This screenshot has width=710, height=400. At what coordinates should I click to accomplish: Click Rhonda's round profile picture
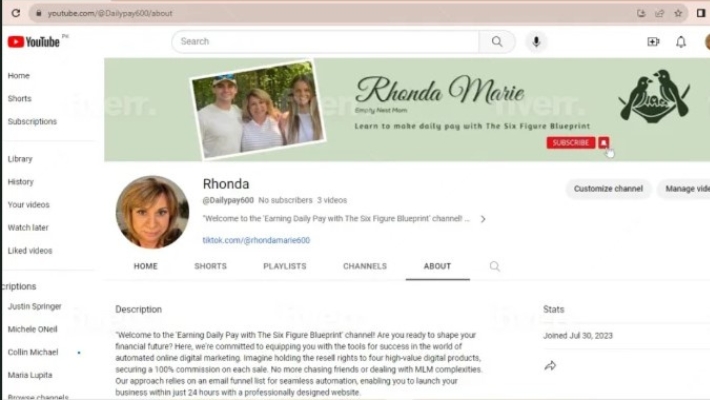[152, 211]
